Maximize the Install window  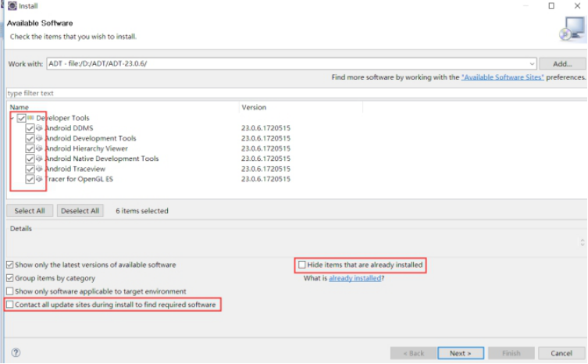551,5
